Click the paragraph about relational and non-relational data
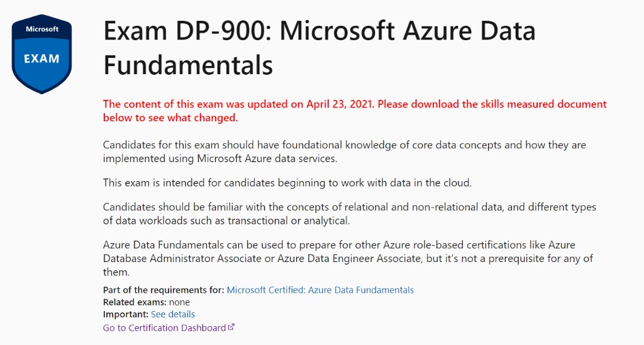Screen dimensions: 644x345 coord(349,214)
